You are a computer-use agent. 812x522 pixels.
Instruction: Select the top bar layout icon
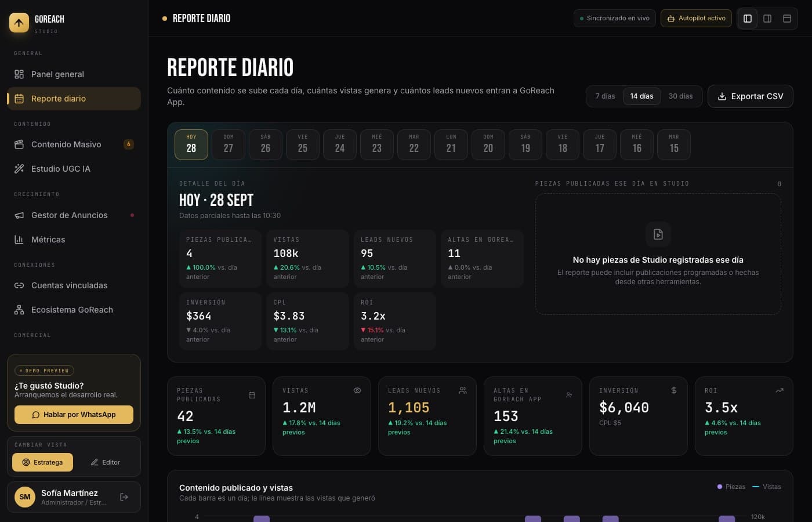pos(787,19)
